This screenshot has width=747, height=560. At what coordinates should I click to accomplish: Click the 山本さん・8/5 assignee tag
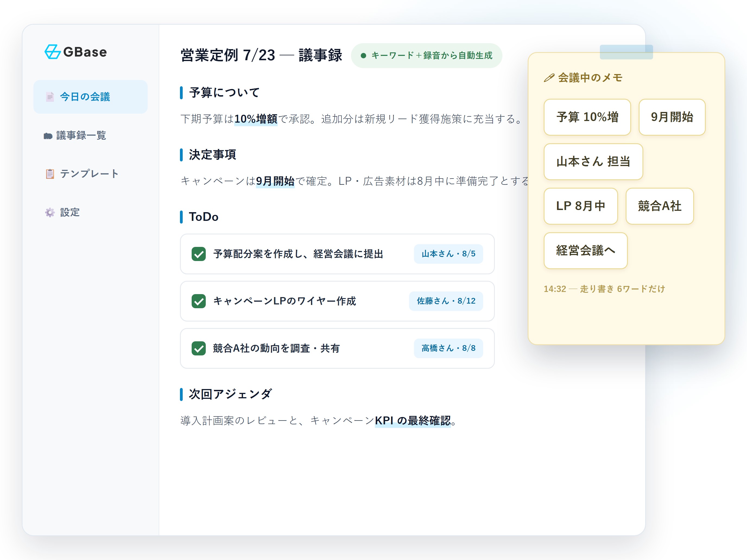tap(448, 254)
